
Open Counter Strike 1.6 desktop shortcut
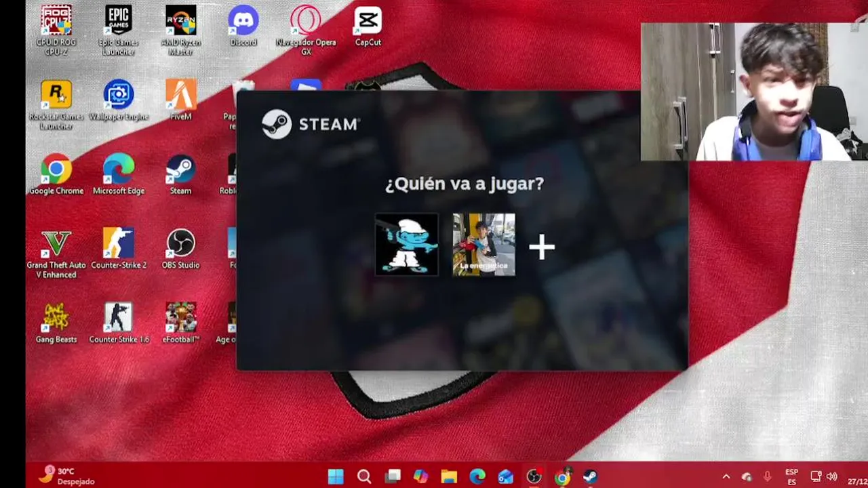click(x=119, y=323)
